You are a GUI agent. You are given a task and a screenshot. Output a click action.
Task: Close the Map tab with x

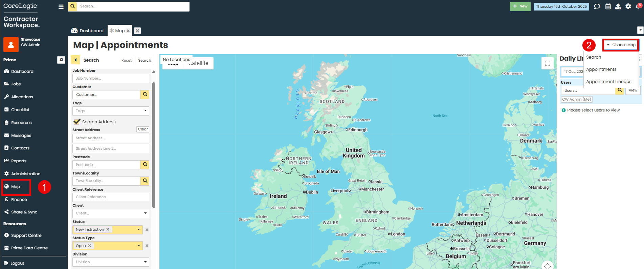click(128, 31)
